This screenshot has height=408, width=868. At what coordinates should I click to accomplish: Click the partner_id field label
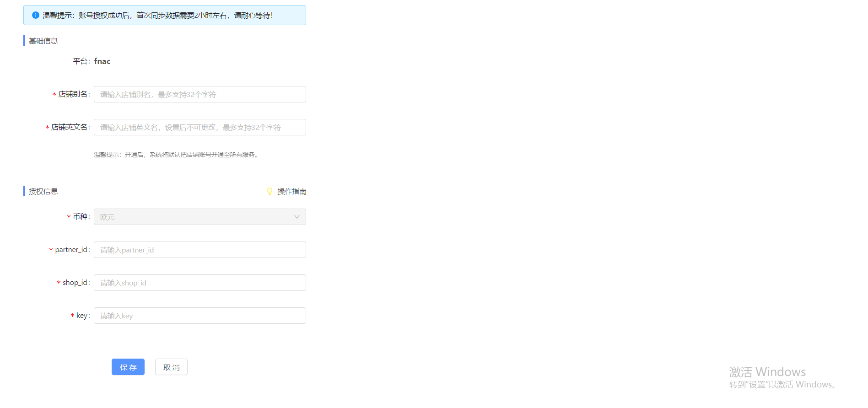click(71, 250)
